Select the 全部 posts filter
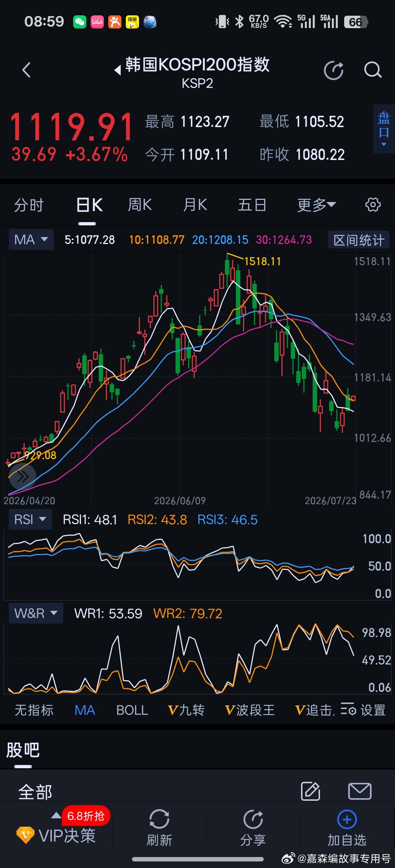This screenshot has width=395, height=868. (x=35, y=792)
